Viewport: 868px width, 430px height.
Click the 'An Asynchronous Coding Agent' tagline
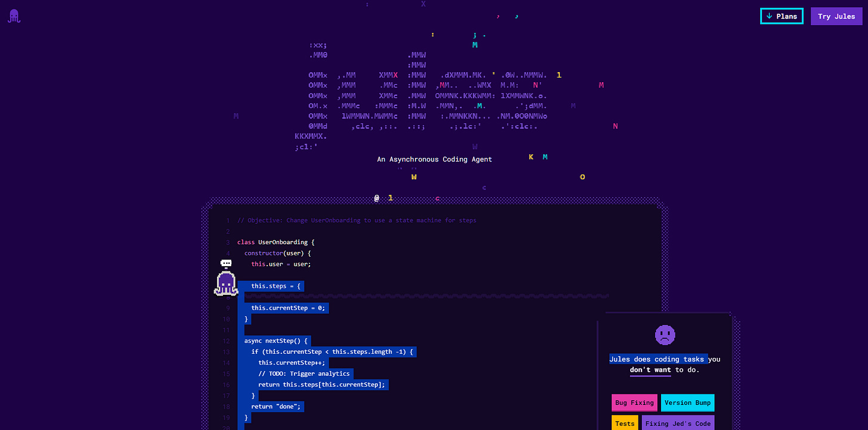[435, 159]
